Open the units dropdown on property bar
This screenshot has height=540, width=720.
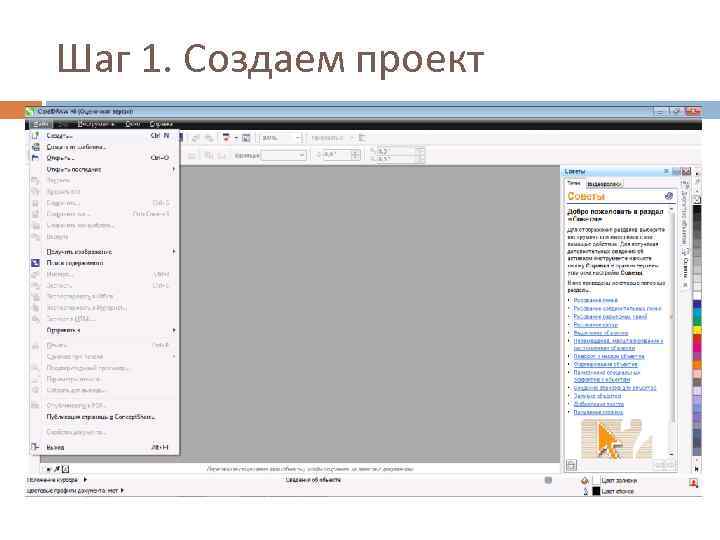click(x=284, y=156)
